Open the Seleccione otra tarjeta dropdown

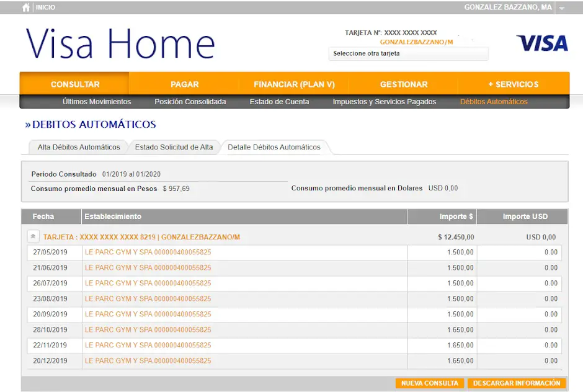(408, 53)
